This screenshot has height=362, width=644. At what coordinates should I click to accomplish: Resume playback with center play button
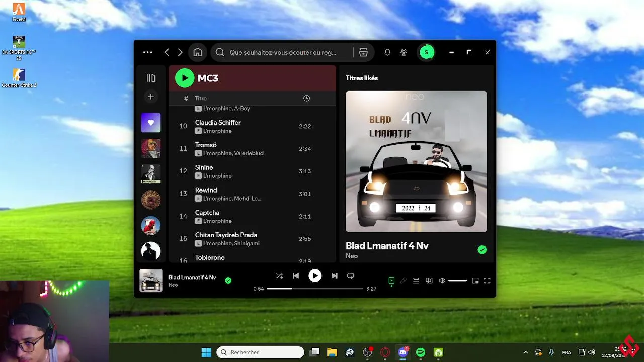pyautogui.click(x=315, y=276)
